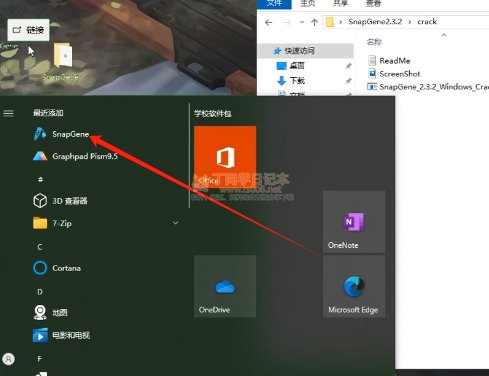Jump to the # letter section header
Viewport: 489px width, 376px height.
40,179
